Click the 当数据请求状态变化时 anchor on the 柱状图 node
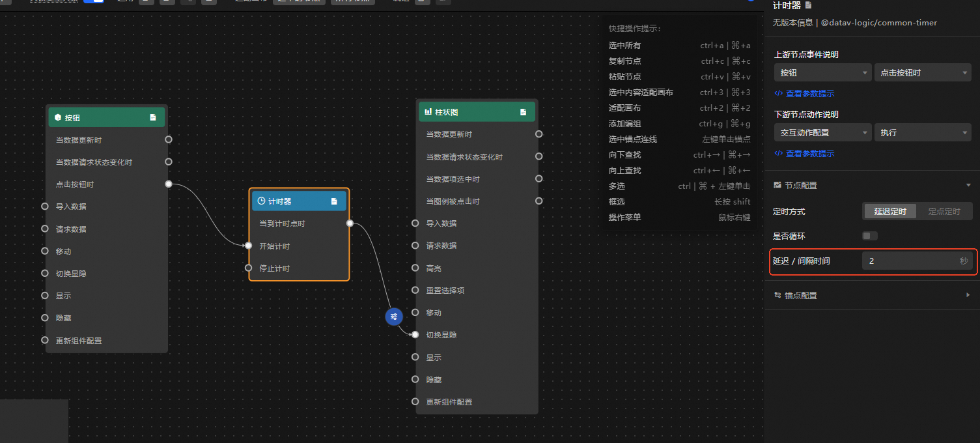The height and width of the screenshot is (443, 980). coord(539,156)
